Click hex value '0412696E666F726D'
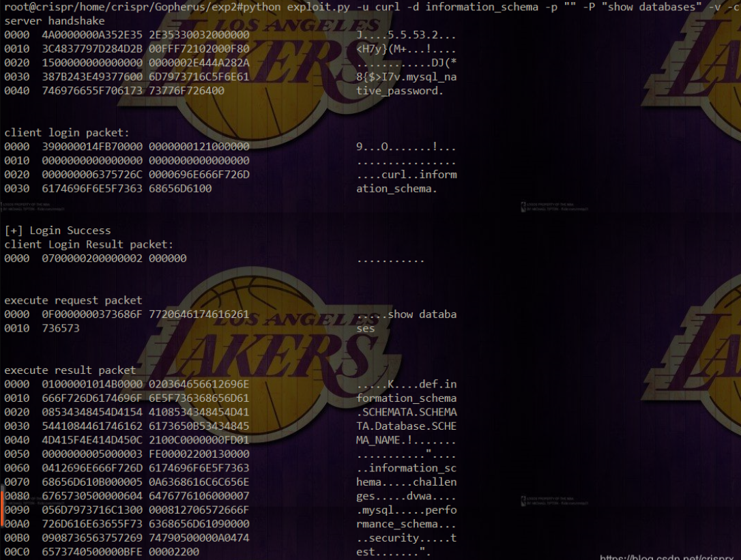This screenshot has width=741, height=560. 92,469
